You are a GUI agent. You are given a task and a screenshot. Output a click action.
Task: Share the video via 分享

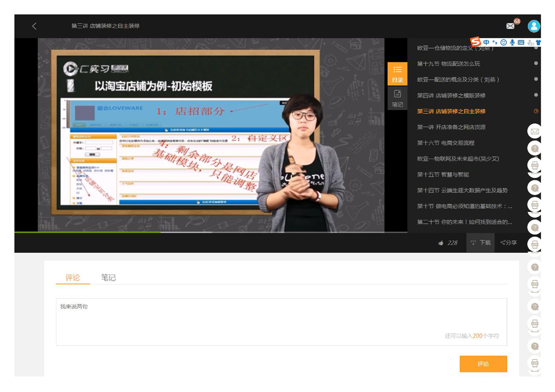tap(509, 243)
